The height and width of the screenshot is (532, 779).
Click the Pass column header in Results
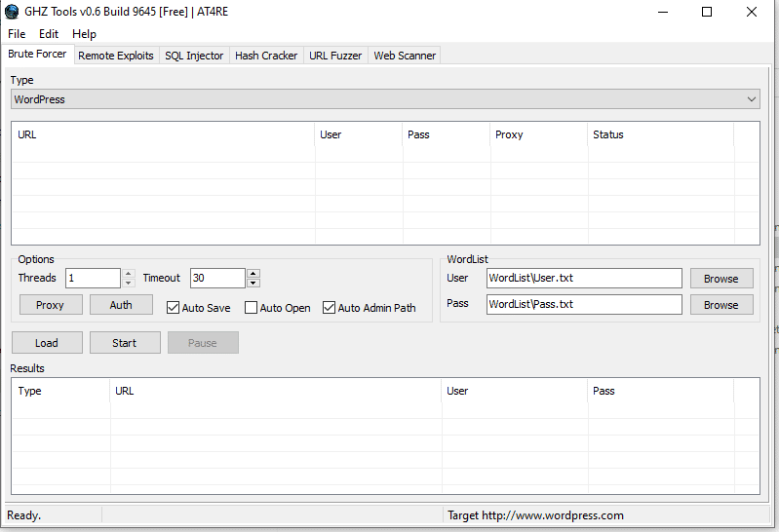coord(660,391)
